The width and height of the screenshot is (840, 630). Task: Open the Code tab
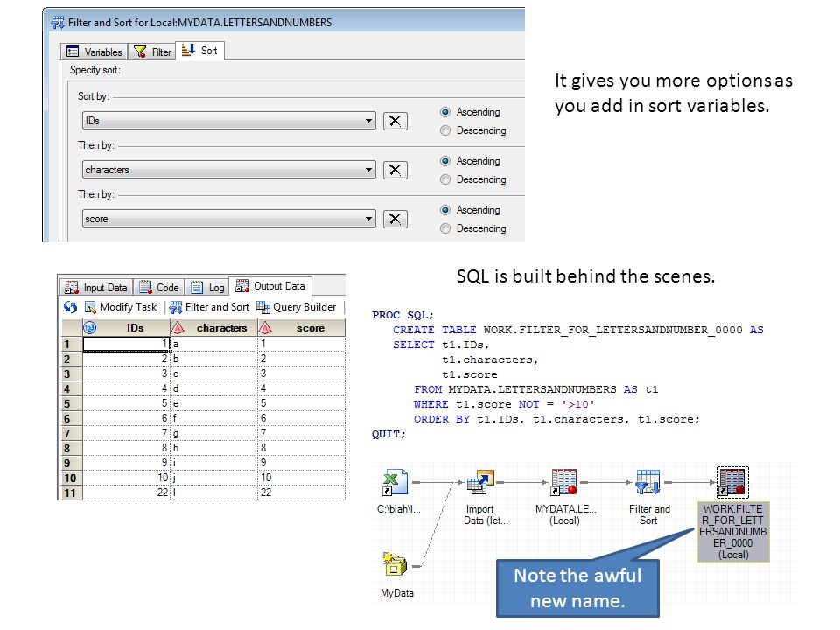pyautogui.click(x=158, y=288)
